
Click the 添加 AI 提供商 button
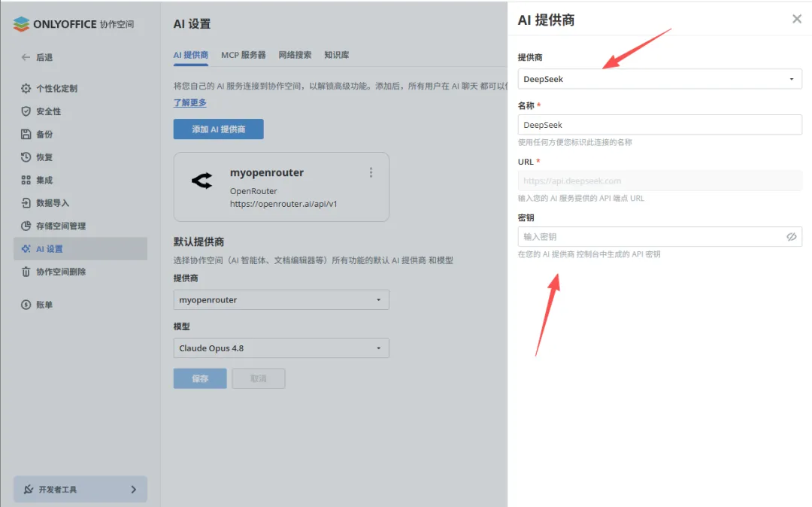tap(219, 129)
